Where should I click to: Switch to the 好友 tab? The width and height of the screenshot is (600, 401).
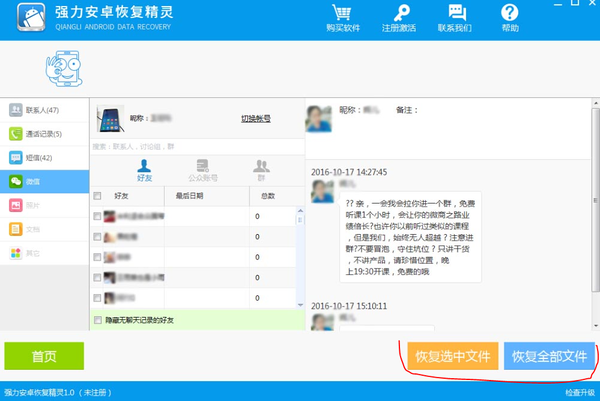coord(144,170)
